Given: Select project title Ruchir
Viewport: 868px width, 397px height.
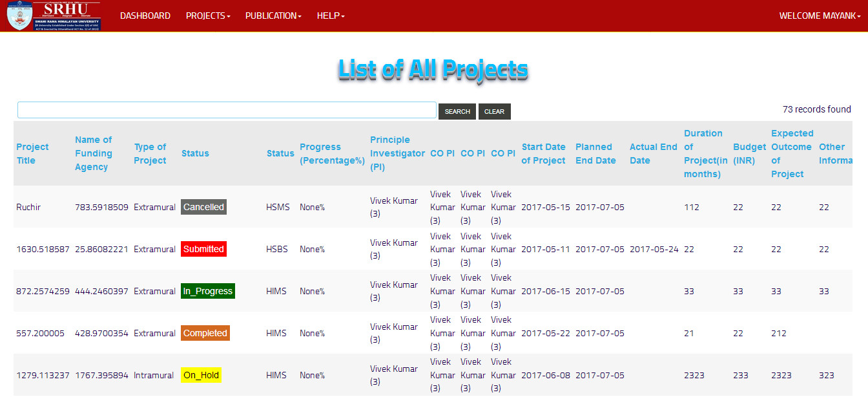Looking at the screenshot, I should coord(28,207).
